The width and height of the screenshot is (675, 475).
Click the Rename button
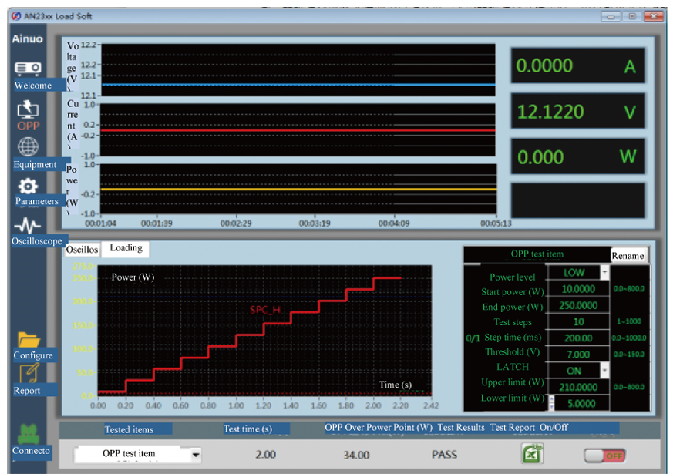click(628, 255)
